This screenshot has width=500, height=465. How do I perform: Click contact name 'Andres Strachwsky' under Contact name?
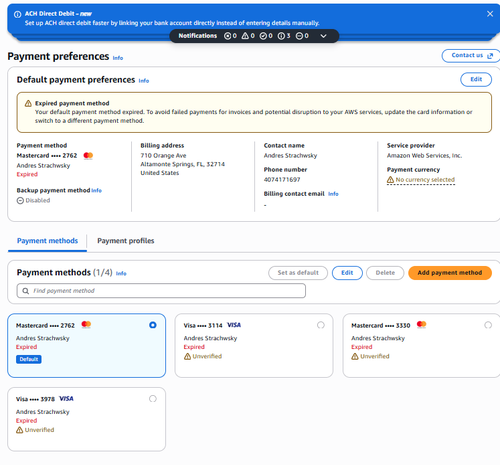coord(290,156)
